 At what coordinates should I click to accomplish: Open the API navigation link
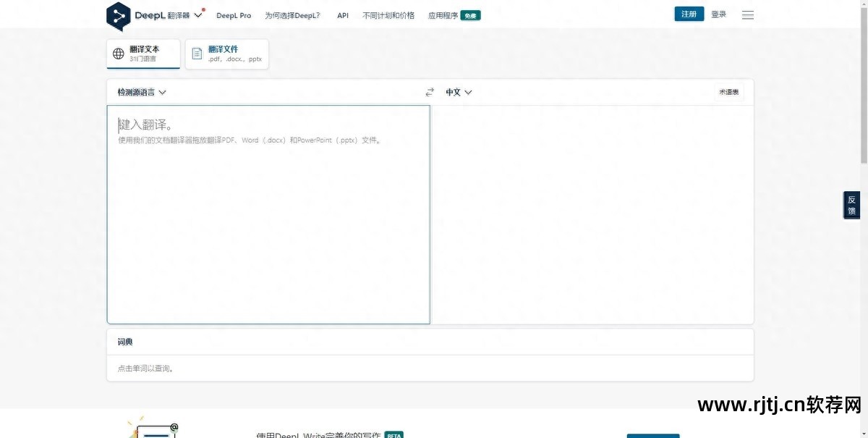[x=343, y=15]
